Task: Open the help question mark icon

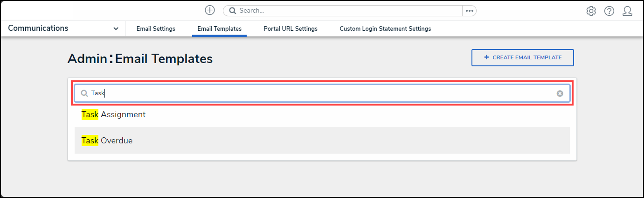Action: click(609, 11)
